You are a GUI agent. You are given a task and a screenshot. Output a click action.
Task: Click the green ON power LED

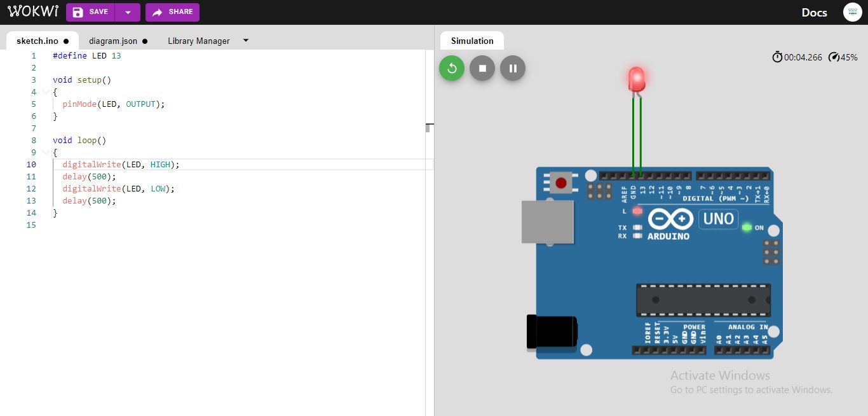point(747,227)
